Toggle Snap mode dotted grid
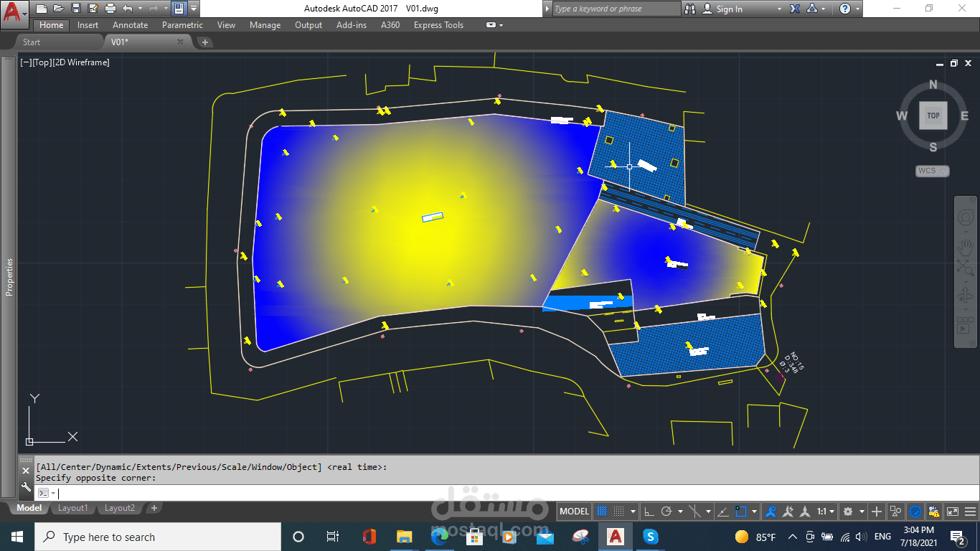The height and width of the screenshot is (551, 980). [x=619, y=512]
